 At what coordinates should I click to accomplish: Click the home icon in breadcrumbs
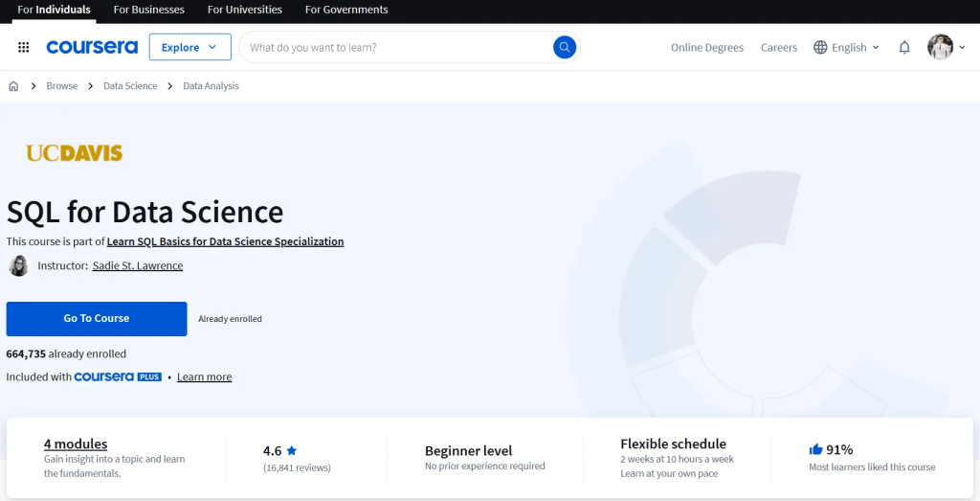coord(13,86)
